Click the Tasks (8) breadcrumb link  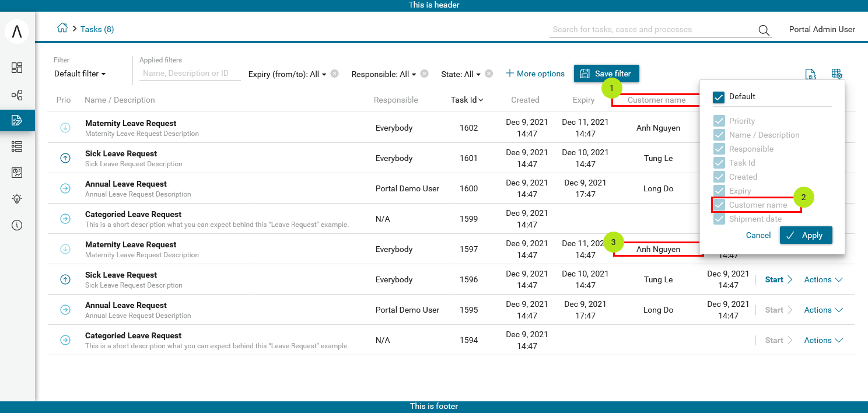click(97, 29)
